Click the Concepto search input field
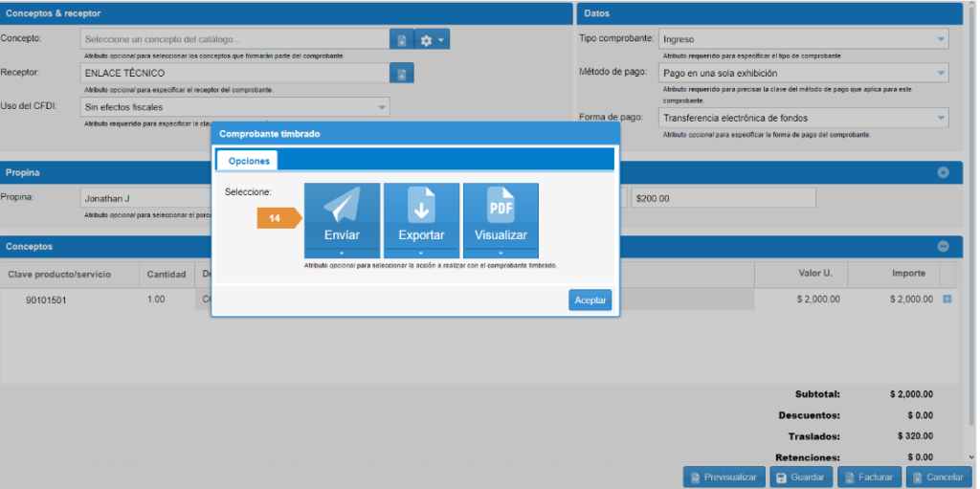The height and width of the screenshot is (489, 980). [234, 40]
